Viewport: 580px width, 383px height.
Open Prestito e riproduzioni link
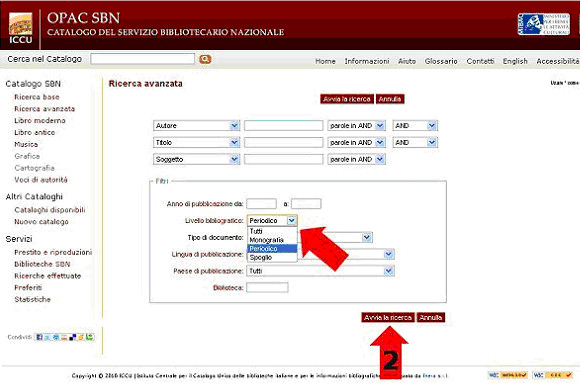click(53, 252)
